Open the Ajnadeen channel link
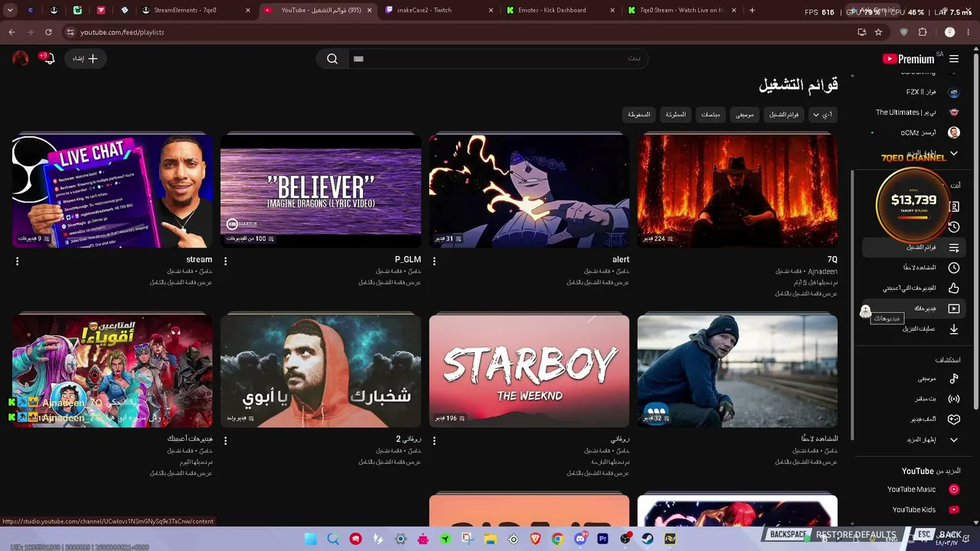Viewport: 980px width, 551px height. [823, 271]
